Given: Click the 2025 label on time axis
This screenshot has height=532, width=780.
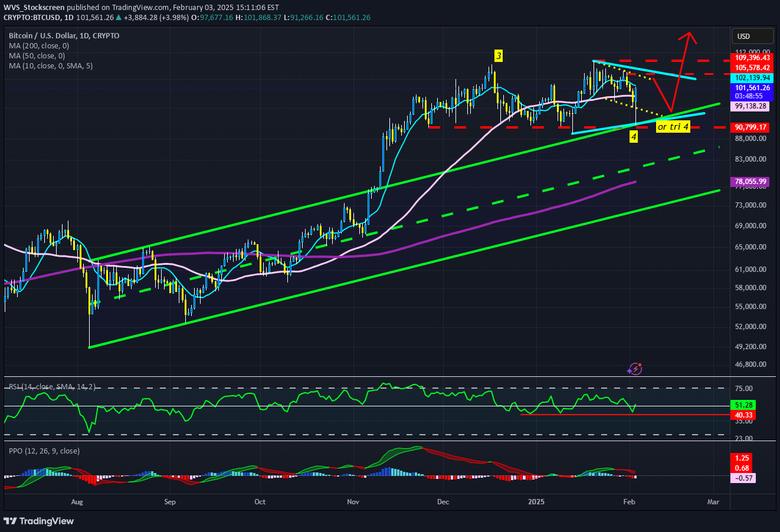Looking at the screenshot, I should point(537,503).
